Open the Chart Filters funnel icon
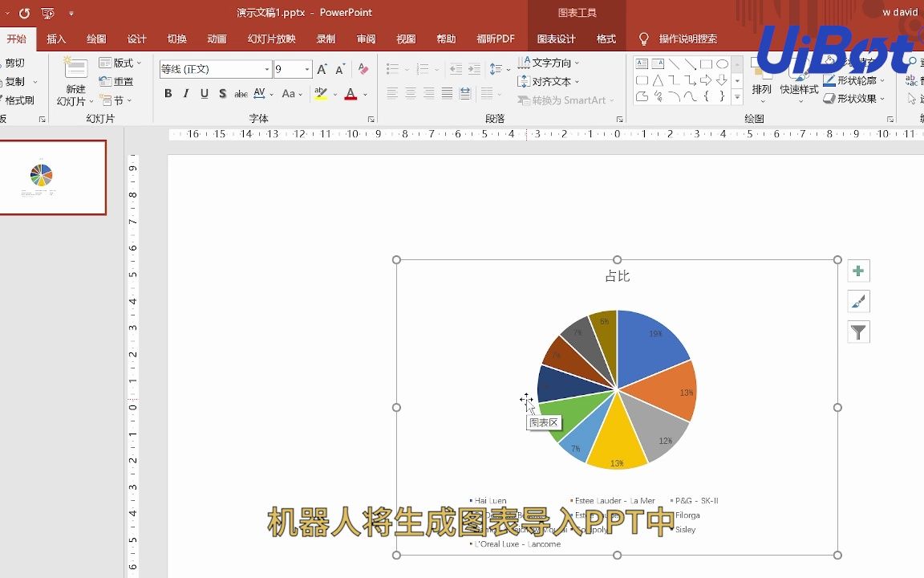Screen dimensions: 924x578 pos(858,332)
